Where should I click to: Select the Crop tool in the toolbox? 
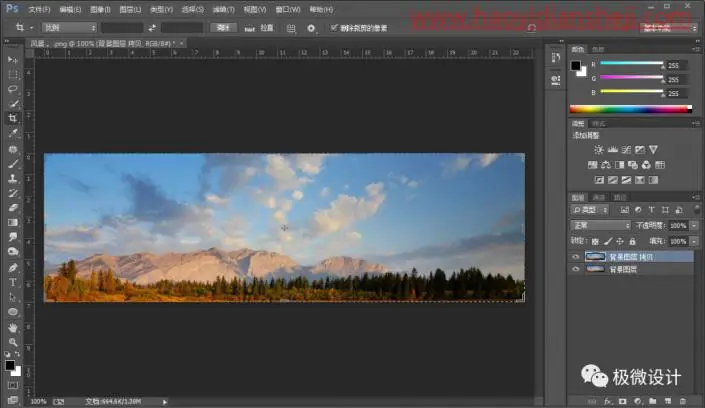(x=13, y=118)
